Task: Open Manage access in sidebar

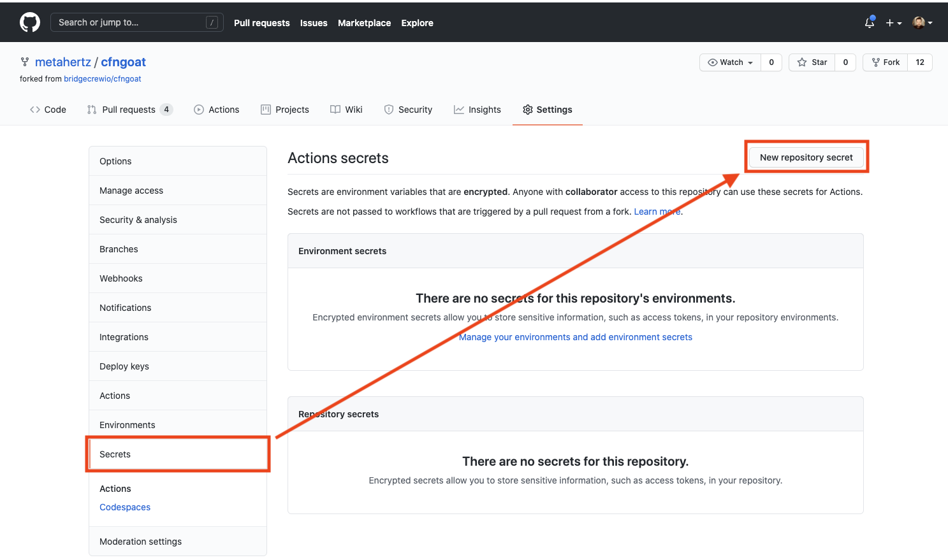Action: pos(178,190)
